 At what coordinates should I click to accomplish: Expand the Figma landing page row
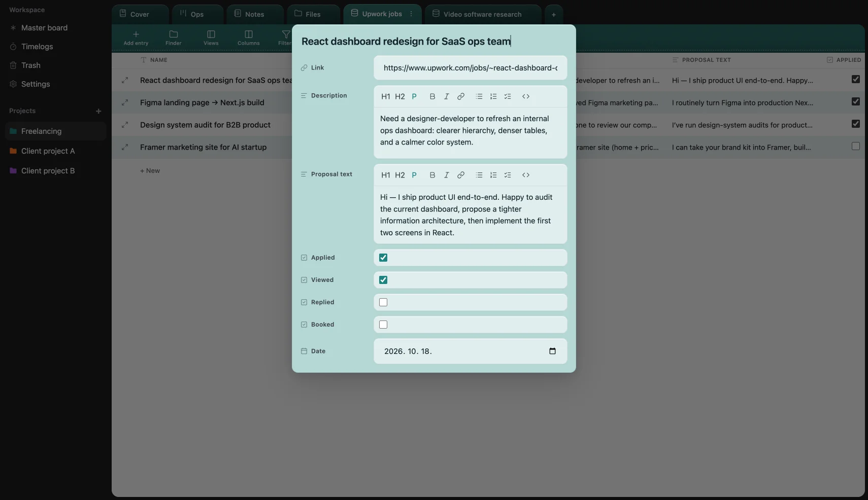(x=125, y=102)
